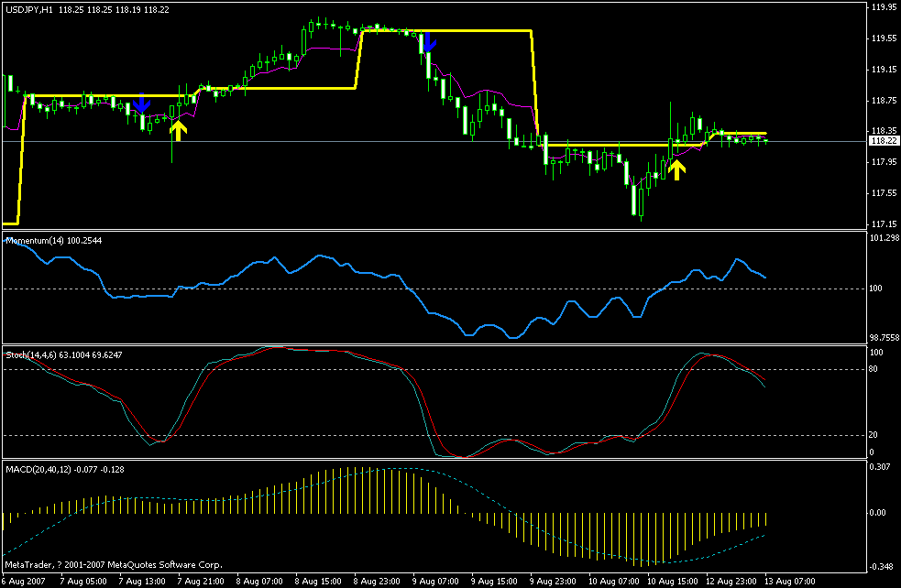The image size is (901, 588).
Task: Select the yellow up arrow on 10 Aug
Action: tap(676, 169)
